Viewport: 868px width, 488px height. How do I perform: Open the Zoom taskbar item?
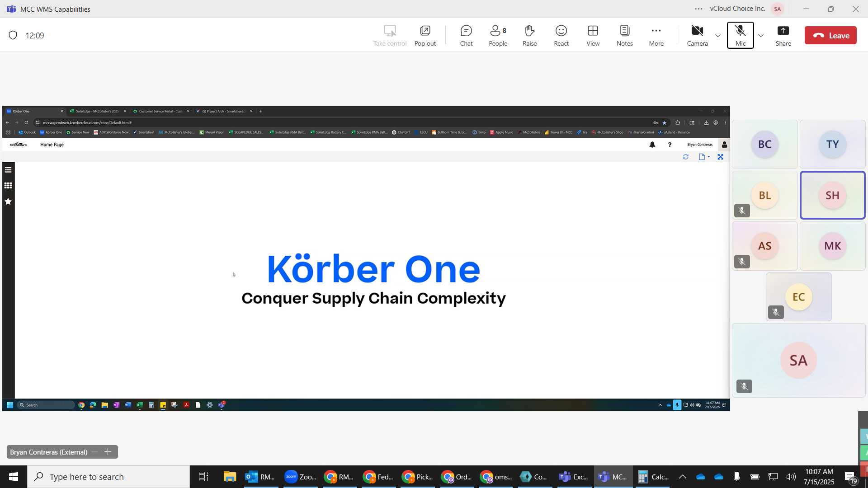pyautogui.click(x=300, y=477)
